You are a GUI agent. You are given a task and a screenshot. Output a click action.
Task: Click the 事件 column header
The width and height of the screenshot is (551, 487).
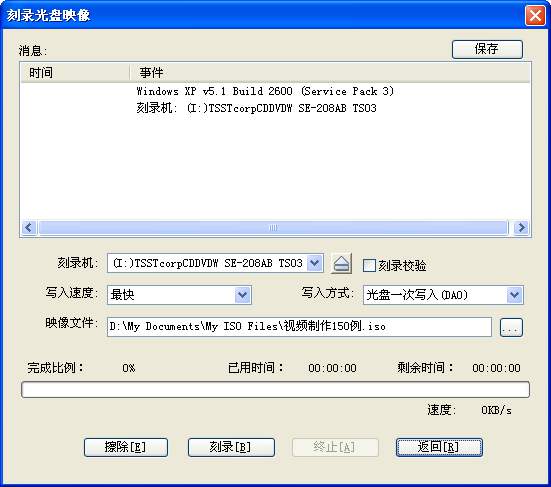point(330,73)
